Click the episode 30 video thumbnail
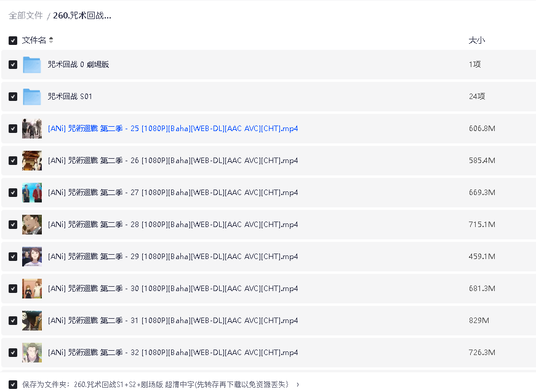Image resolution: width=536 pixels, height=392 pixels. 32,289
